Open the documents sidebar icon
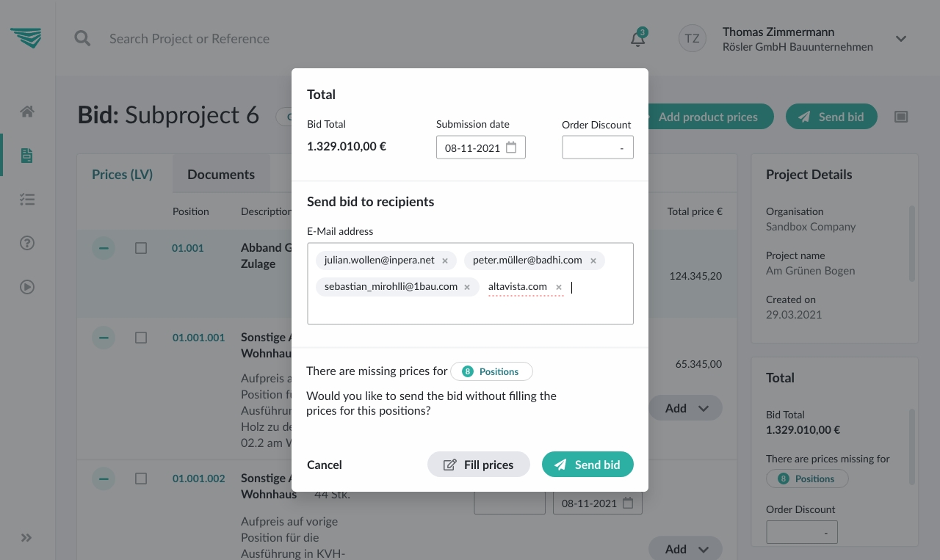The image size is (940, 560). point(27,155)
